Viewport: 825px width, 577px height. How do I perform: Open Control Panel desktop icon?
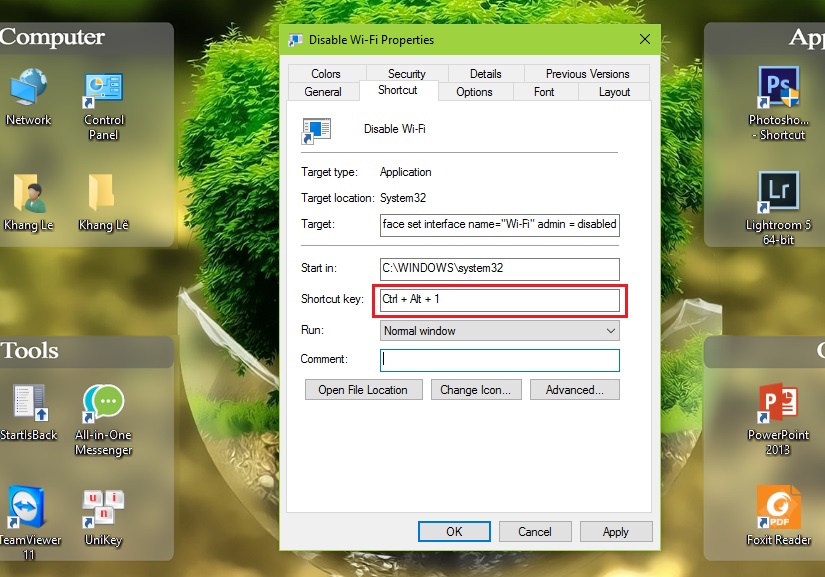point(103,105)
